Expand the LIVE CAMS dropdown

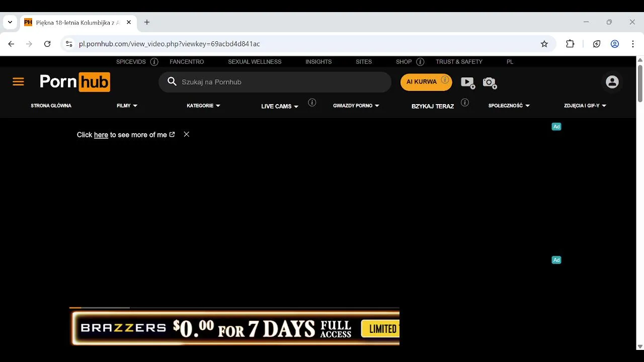point(280,107)
